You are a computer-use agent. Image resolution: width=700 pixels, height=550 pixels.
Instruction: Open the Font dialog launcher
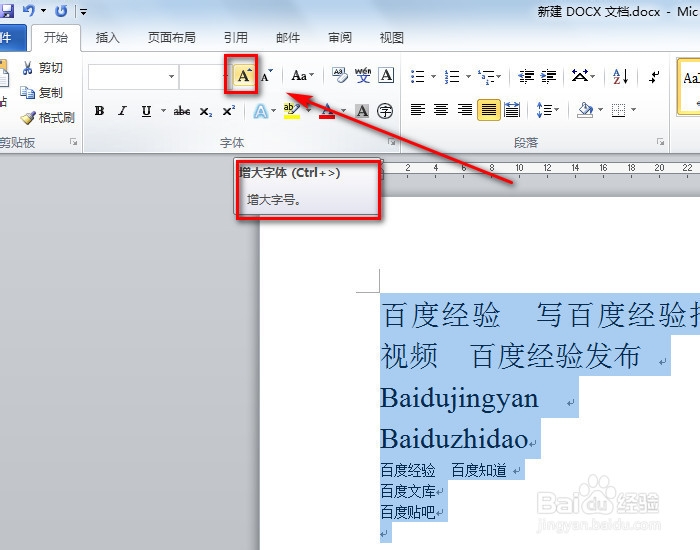click(x=392, y=142)
